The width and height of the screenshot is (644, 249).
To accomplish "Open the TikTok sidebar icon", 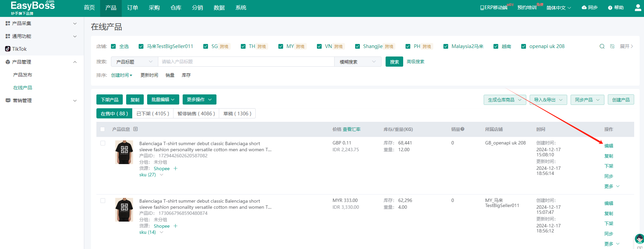I will [8, 49].
